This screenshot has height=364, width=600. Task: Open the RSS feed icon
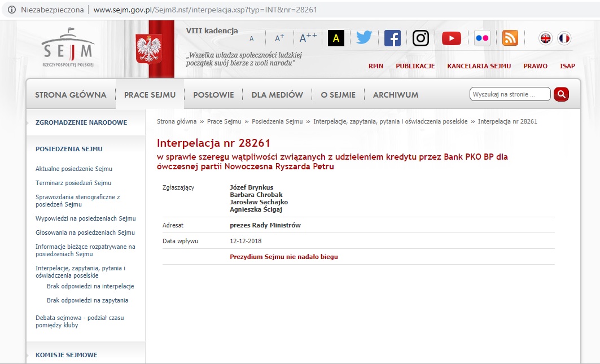coord(510,38)
